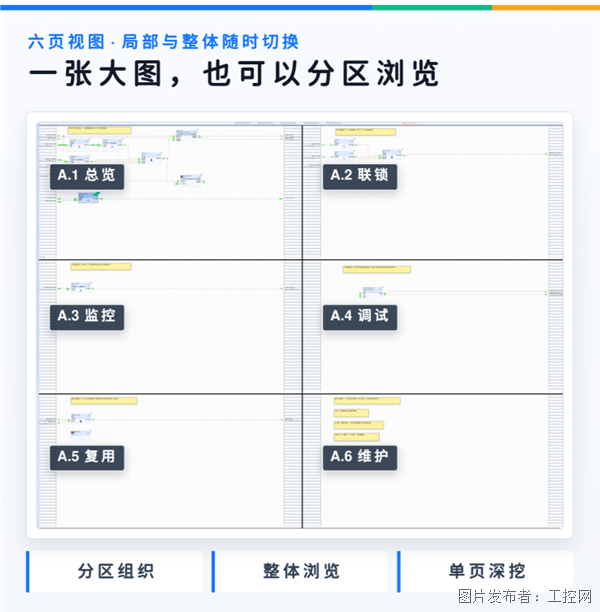Click the yellow note in A.4 调试 section
The width and height of the screenshot is (600, 612).
[377, 269]
